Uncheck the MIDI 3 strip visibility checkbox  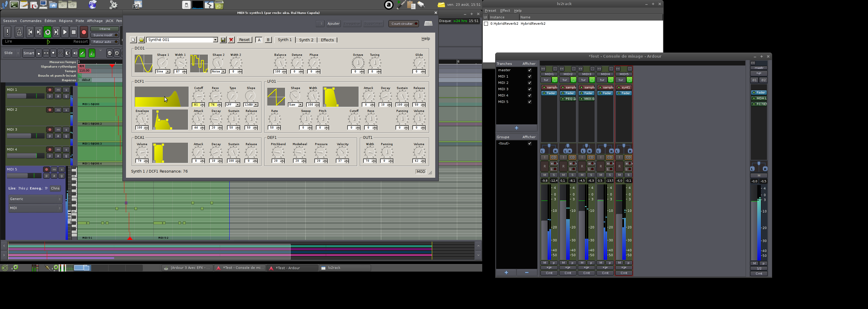click(x=529, y=89)
